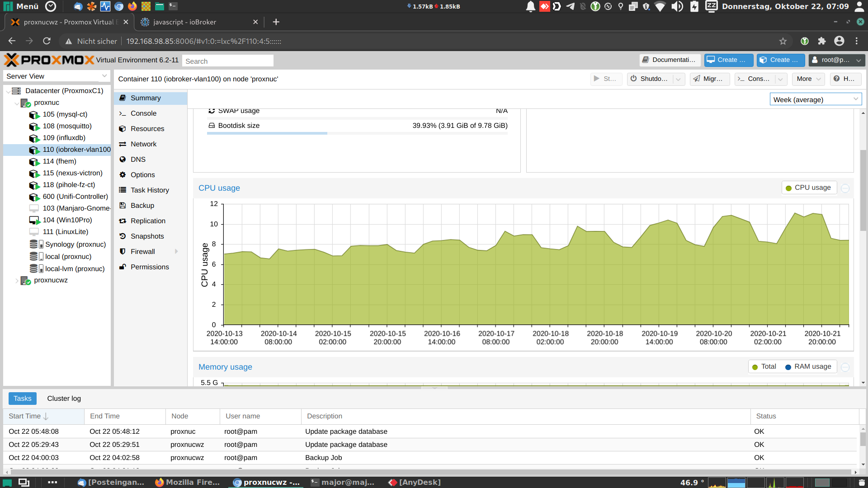Image resolution: width=868 pixels, height=488 pixels.
Task: Open the Week (average) timeframe dropdown
Action: [x=815, y=99]
